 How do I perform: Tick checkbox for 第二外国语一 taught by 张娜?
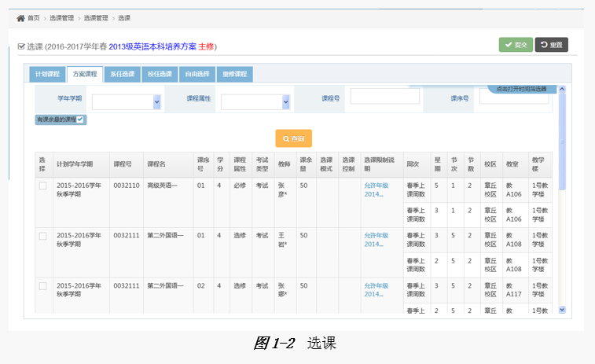pyautogui.click(x=42, y=286)
